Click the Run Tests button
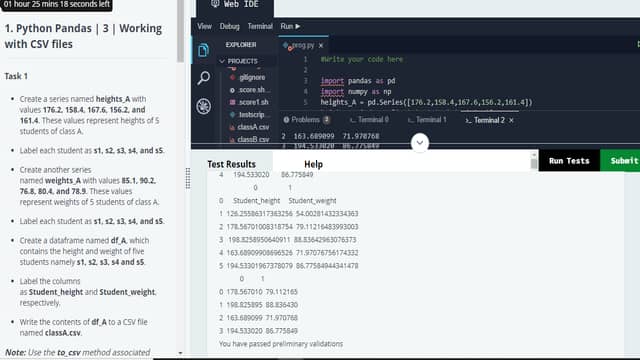The width and height of the screenshot is (640, 360). 569,160
